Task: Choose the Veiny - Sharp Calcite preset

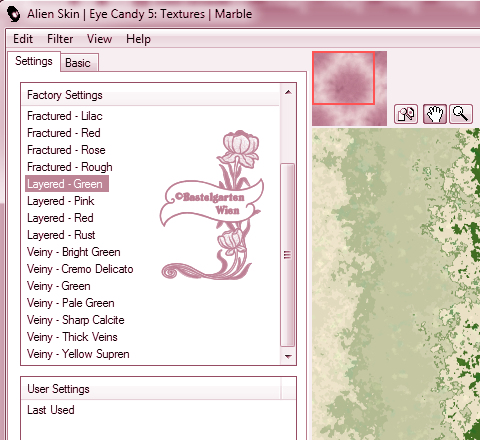Action: point(76,320)
